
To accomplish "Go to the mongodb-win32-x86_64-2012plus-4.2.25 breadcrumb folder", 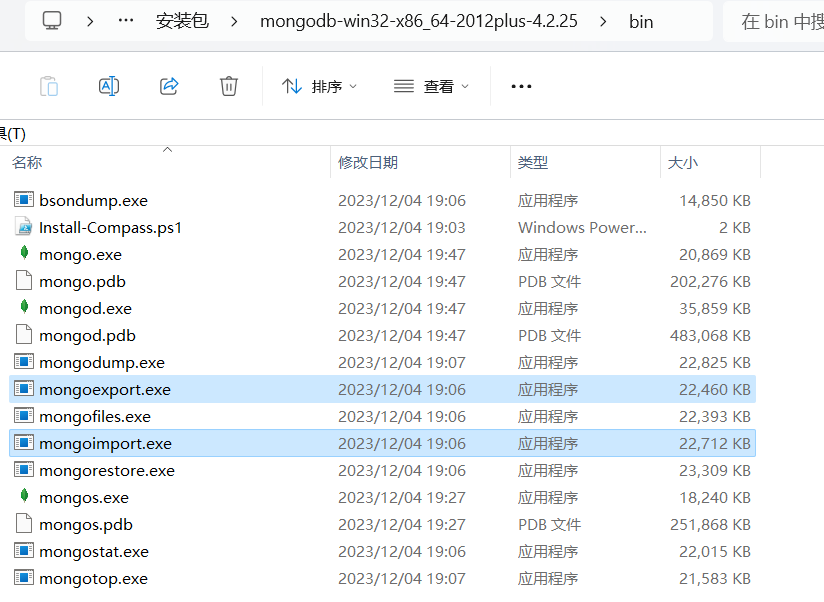I will pyautogui.click(x=419, y=22).
